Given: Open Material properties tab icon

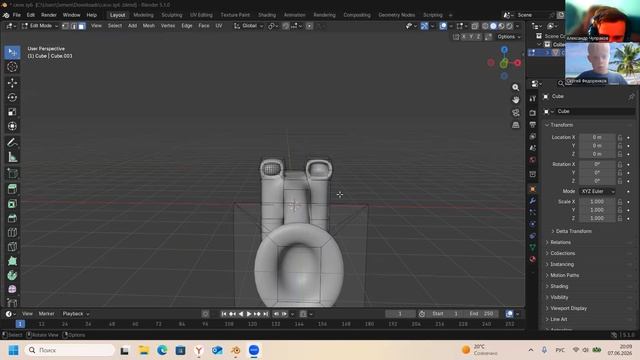Looking at the screenshot, I should pyautogui.click(x=533, y=259).
